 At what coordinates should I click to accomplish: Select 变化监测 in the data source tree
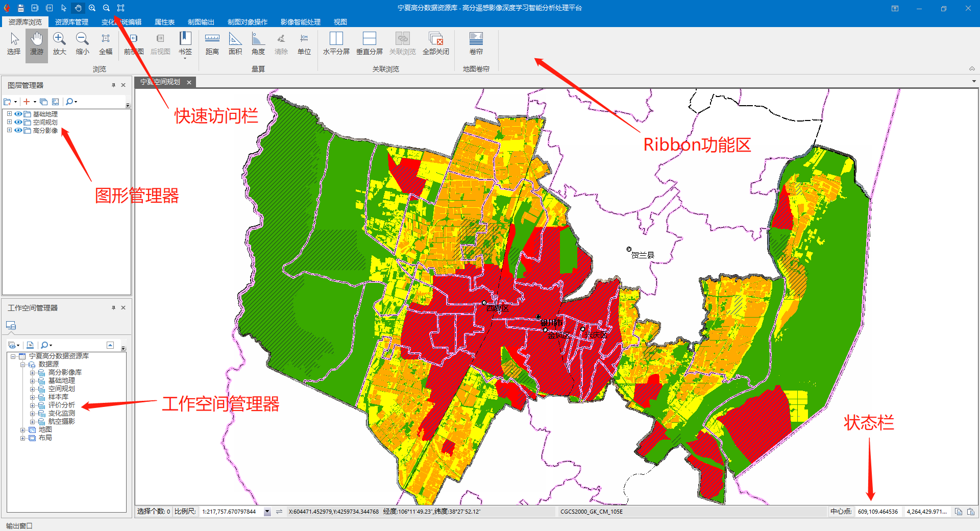point(61,414)
